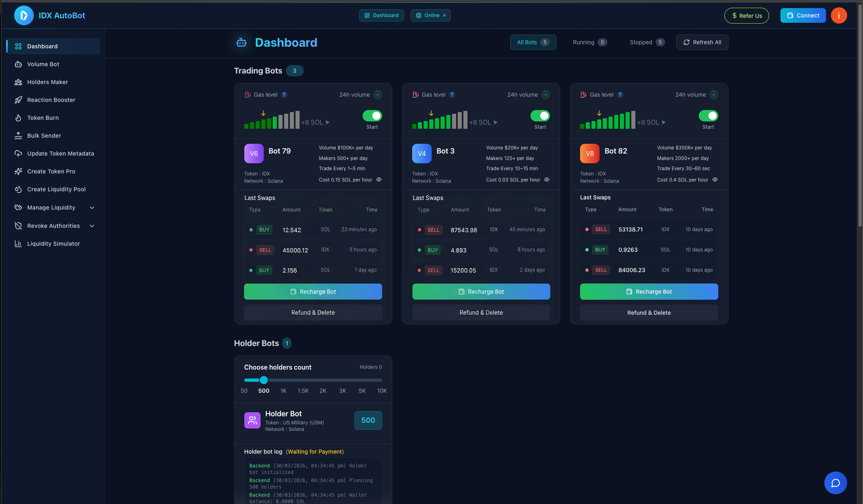Viewport: 863px width, 504px height.
Task: Click the Connect wallet button
Action: [803, 15]
